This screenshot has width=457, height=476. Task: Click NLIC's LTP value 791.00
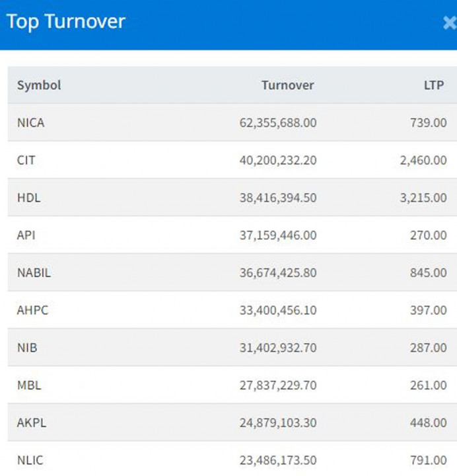(x=428, y=460)
